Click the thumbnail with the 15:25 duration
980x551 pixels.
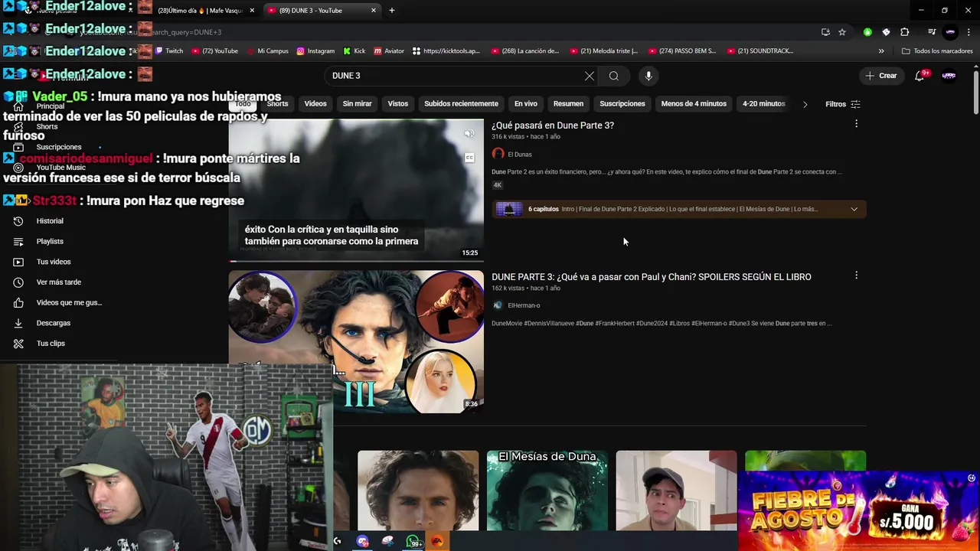[x=356, y=190]
